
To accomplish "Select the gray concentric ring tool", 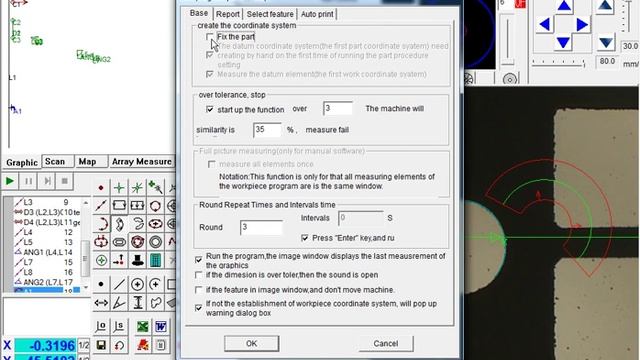I will coord(155,242).
